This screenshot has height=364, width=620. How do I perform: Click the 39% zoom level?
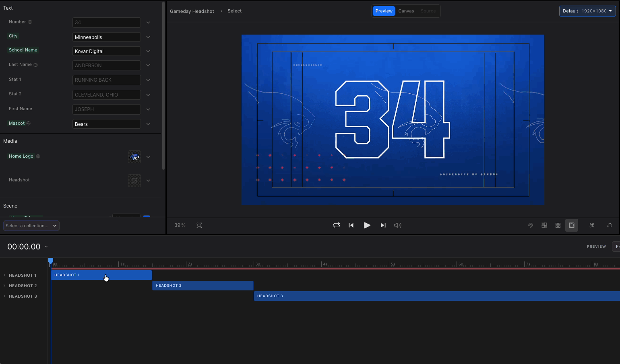[180, 225]
